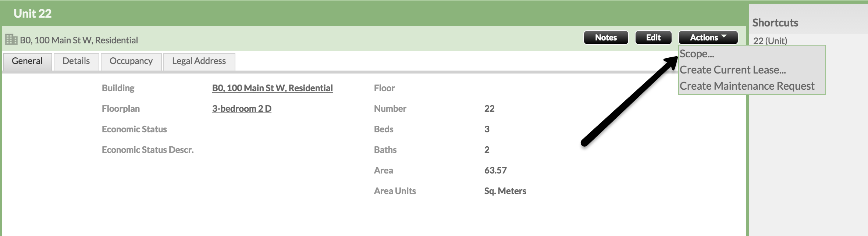Switch to the General tab
Screen dimensions: 868x236
[x=27, y=61]
